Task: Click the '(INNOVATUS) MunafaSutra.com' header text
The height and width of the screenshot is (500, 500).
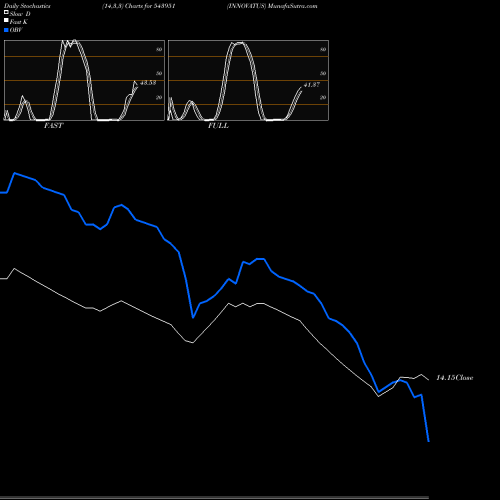Action: pyautogui.click(x=272, y=6)
